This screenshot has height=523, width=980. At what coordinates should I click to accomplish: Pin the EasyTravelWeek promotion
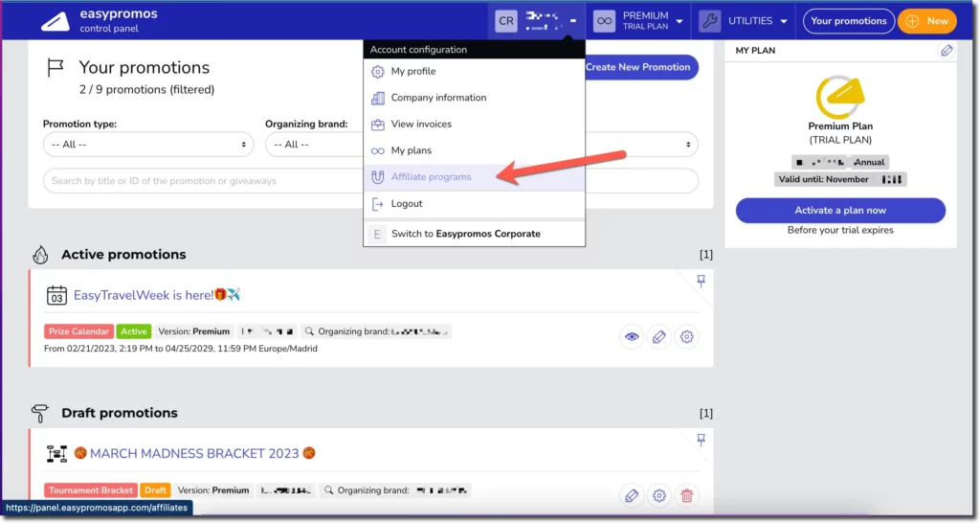coord(702,281)
